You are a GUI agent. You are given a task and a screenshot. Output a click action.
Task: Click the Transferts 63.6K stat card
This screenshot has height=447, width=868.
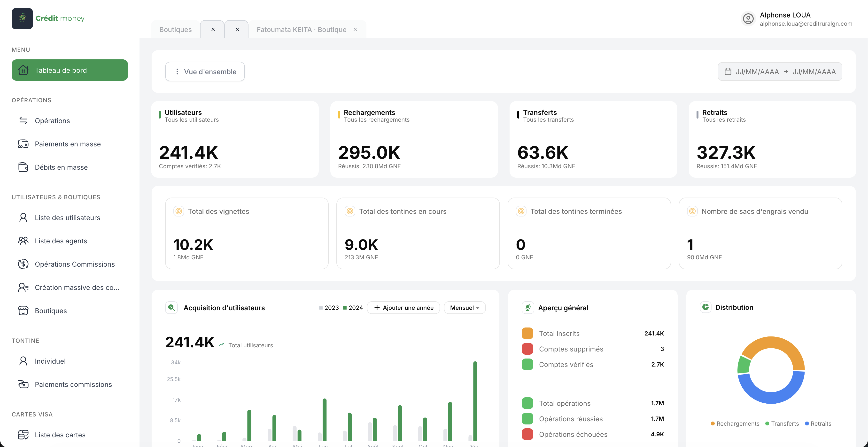pyautogui.click(x=593, y=139)
